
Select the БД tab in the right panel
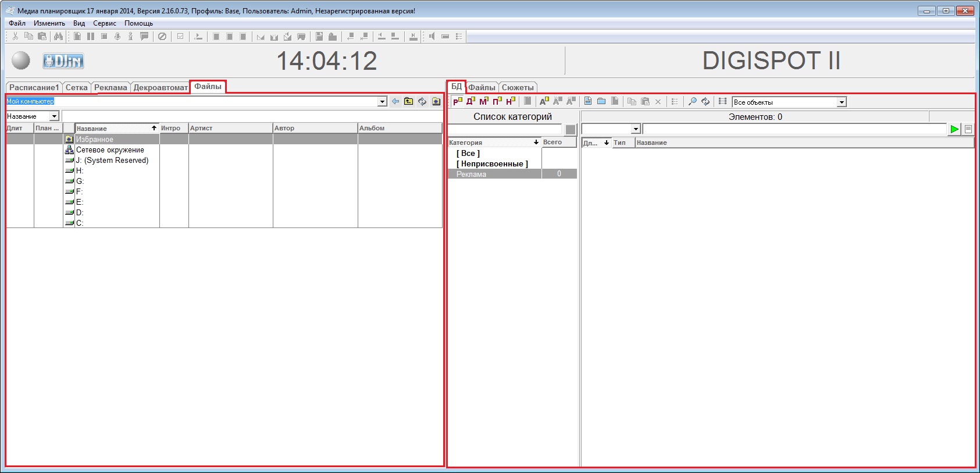click(x=457, y=87)
